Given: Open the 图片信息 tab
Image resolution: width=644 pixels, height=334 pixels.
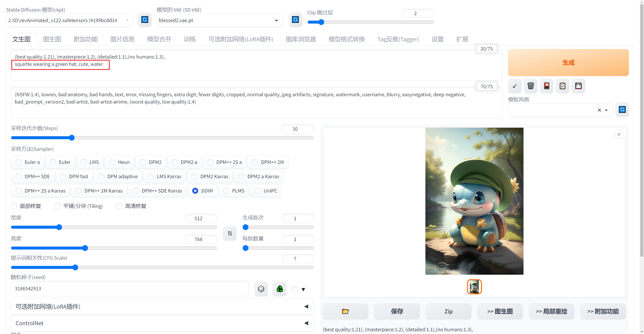Looking at the screenshot, I should 122,39.
